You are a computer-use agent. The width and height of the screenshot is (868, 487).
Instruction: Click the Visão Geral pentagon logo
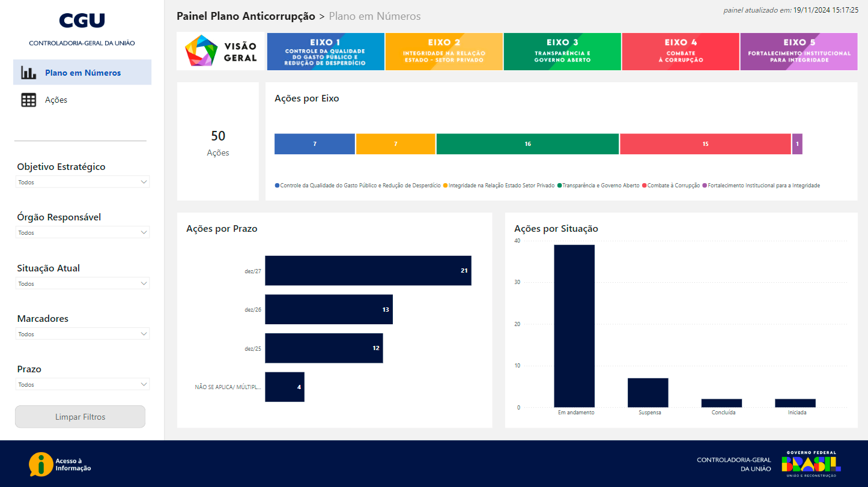(201, 51)
